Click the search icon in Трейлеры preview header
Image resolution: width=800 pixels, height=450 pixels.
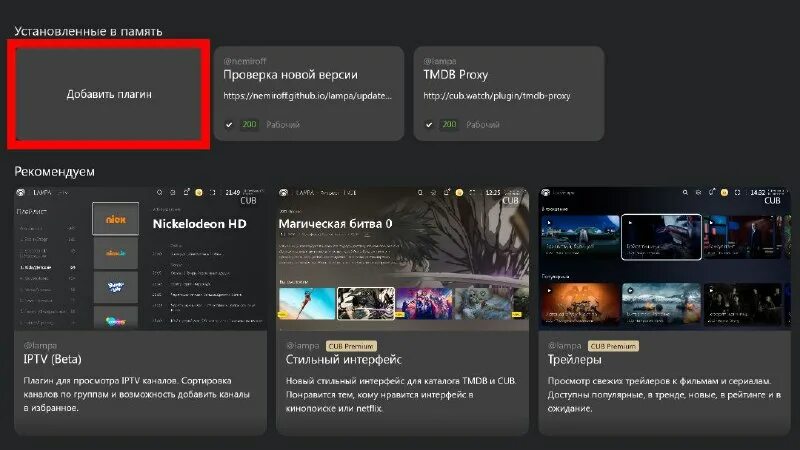point(685,192)
